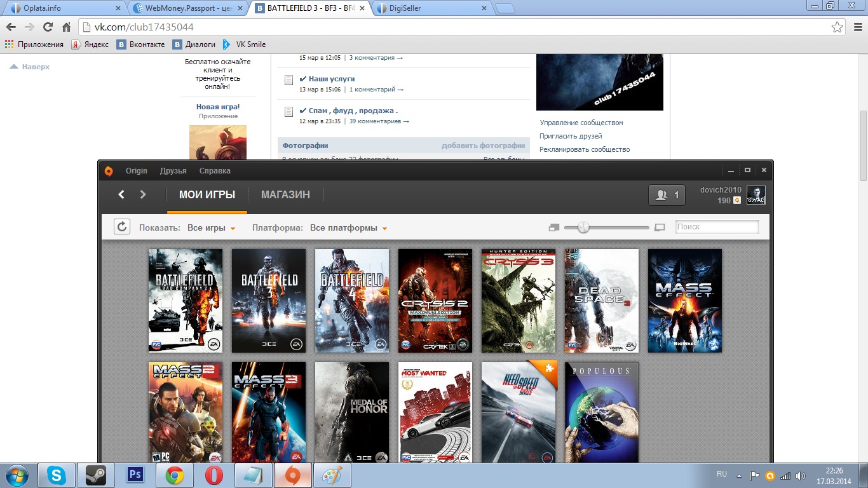Select first Mass Effect cover
The height and width of the screenshot is (488, 868).
tap(685, 301)
